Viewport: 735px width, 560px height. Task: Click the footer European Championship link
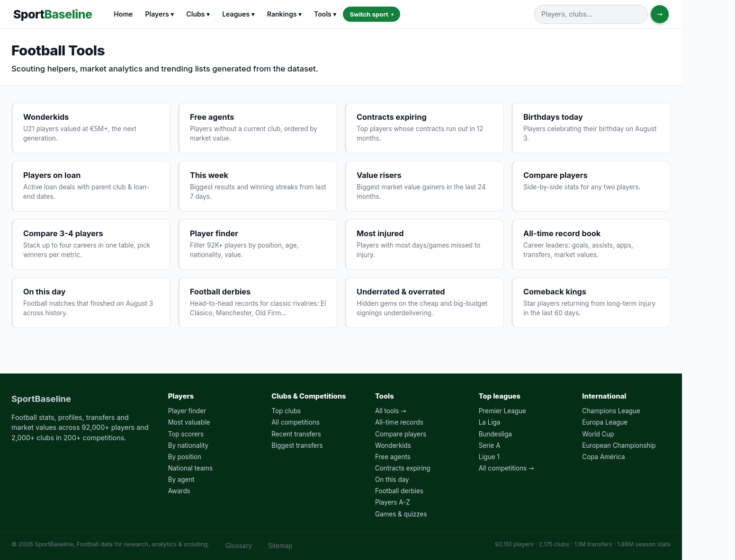[619, 445]
